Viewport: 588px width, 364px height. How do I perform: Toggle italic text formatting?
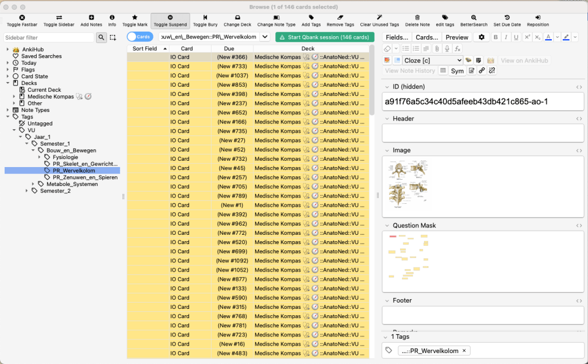[x=506, y=37]
